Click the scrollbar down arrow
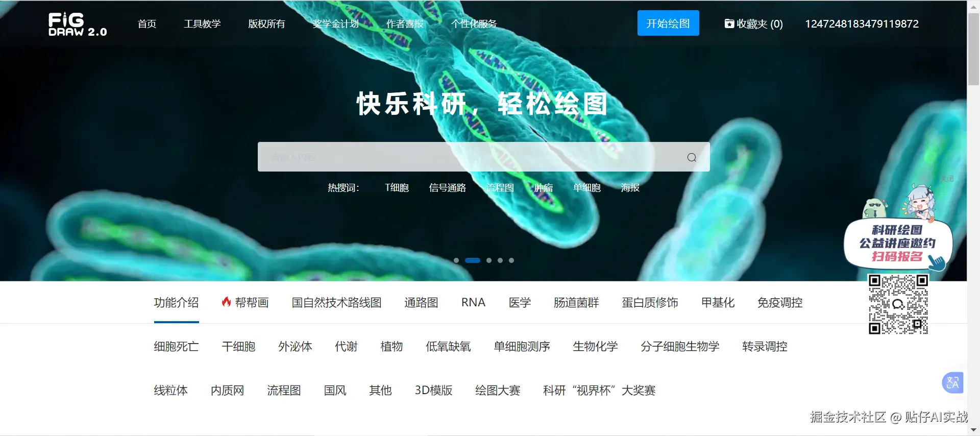Image resolution: width=980 pixels, height=436 pixels. (973, 430)
